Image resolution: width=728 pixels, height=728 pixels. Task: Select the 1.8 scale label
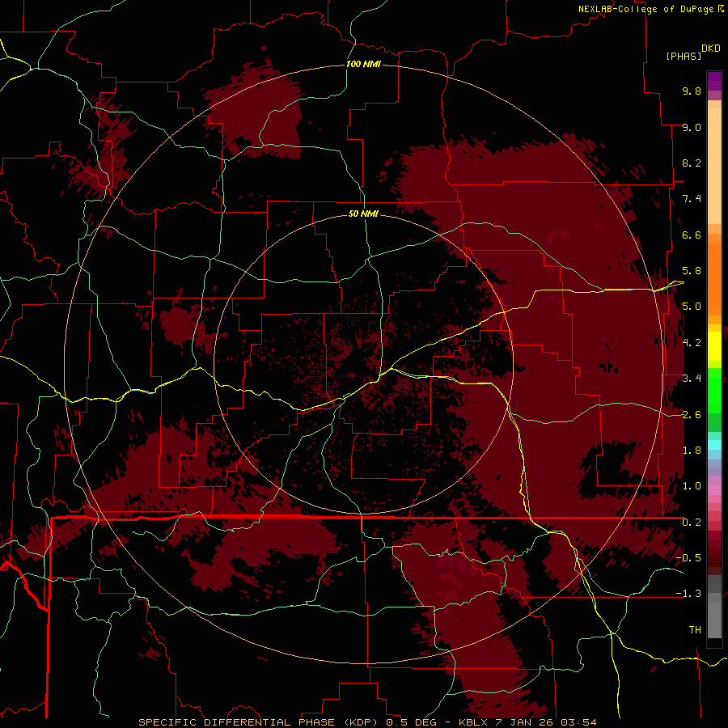[692, 451]
